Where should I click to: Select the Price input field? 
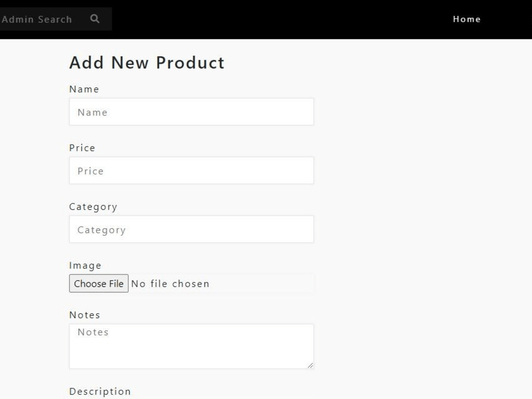(190, 170)
